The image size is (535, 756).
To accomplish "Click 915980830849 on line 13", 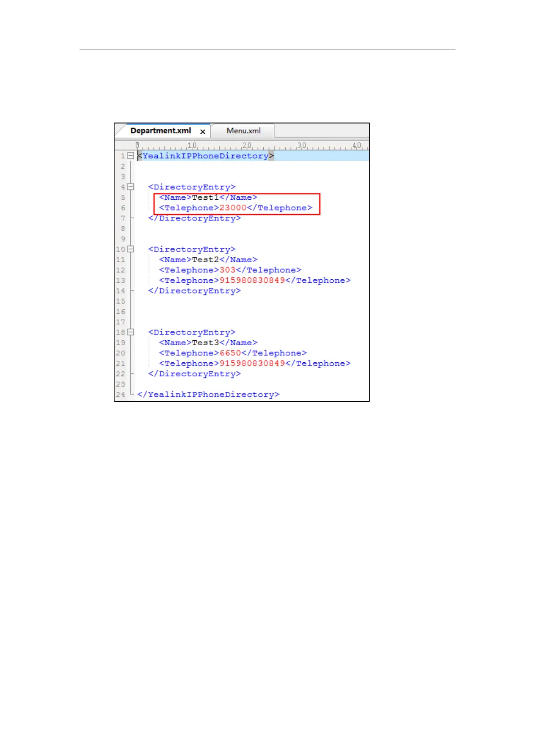I will (252, 280).
